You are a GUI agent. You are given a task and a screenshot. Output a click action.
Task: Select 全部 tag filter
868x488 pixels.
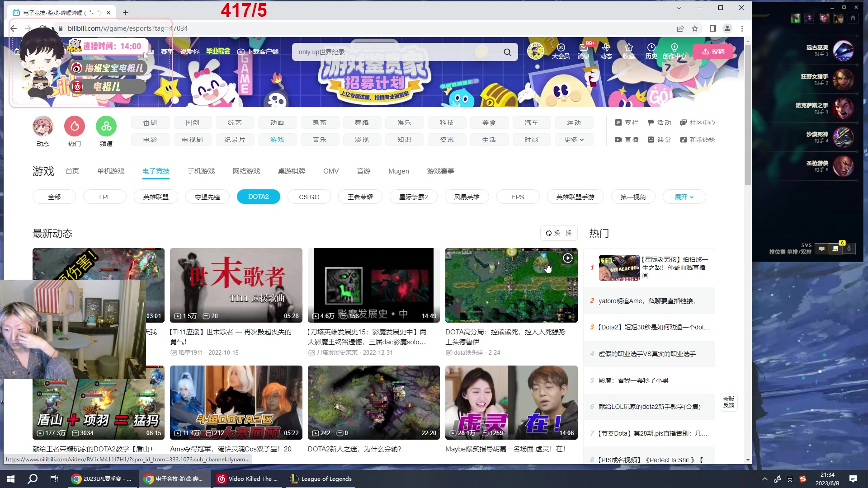click(x=54, y=197)
